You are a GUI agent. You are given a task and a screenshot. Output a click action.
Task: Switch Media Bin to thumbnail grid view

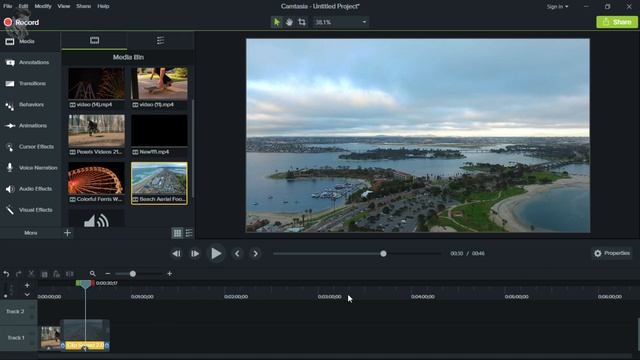[x=177, y=233]
